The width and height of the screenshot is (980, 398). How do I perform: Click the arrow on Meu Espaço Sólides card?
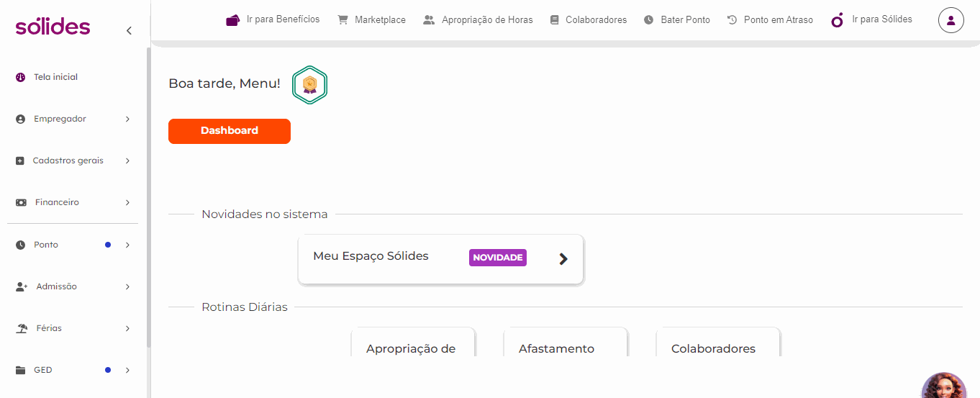563,259
